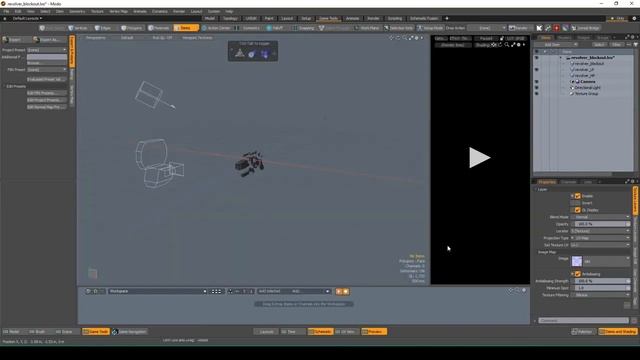
Task: Toggle the Enable checkbox
Action: click(578, 196)
